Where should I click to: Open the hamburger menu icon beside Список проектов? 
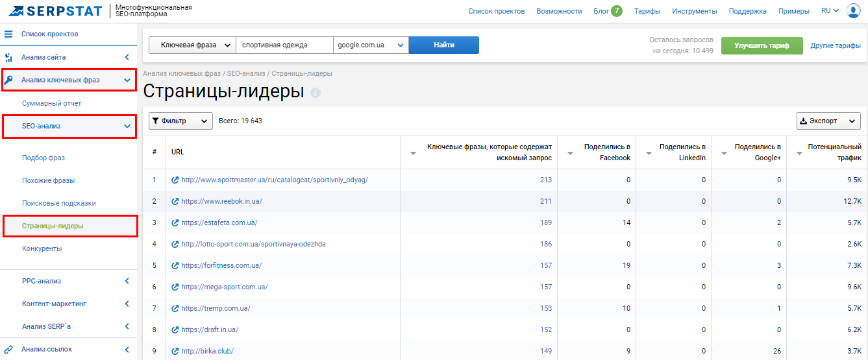click(9, 34)
